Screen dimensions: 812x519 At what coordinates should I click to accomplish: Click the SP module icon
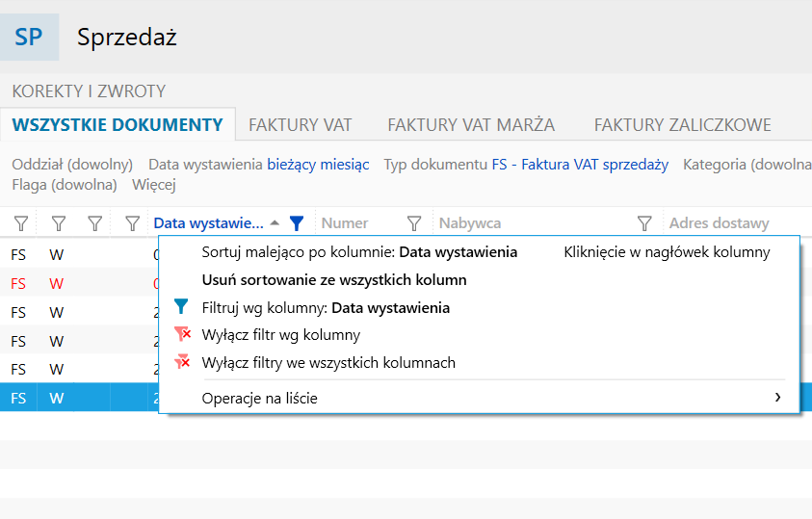point(29,37)
